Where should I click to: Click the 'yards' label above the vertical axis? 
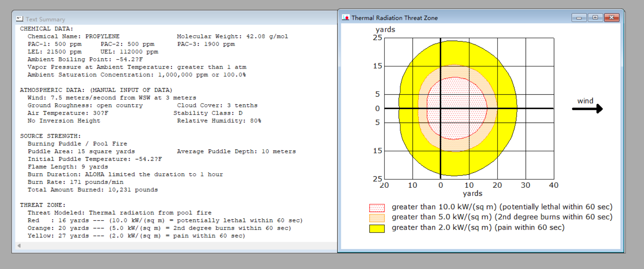tap(385, 30)
